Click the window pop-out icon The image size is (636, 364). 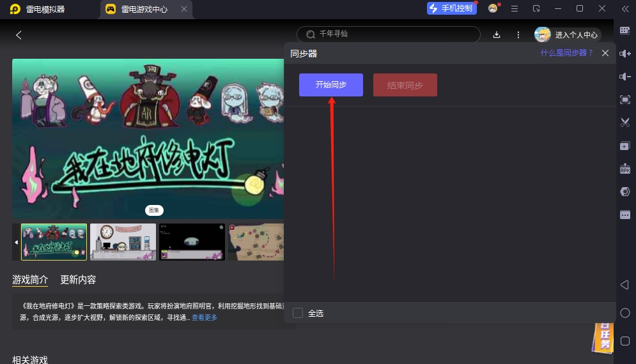tap(536, 8)
